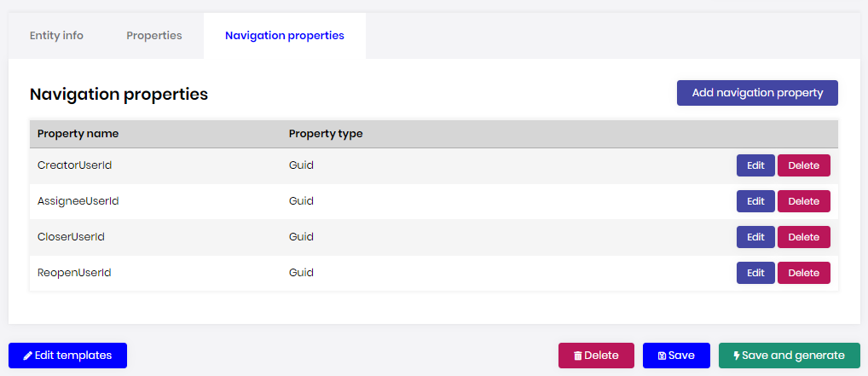Click the lightning bolt generate icon
Viewport: 868px width, 376px height.
737,356
